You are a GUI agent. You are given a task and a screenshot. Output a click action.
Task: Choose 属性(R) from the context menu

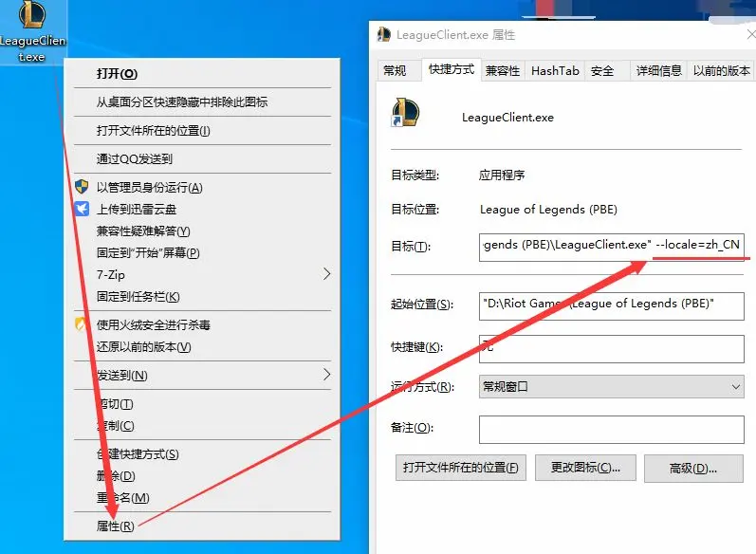tap(115, 526)
